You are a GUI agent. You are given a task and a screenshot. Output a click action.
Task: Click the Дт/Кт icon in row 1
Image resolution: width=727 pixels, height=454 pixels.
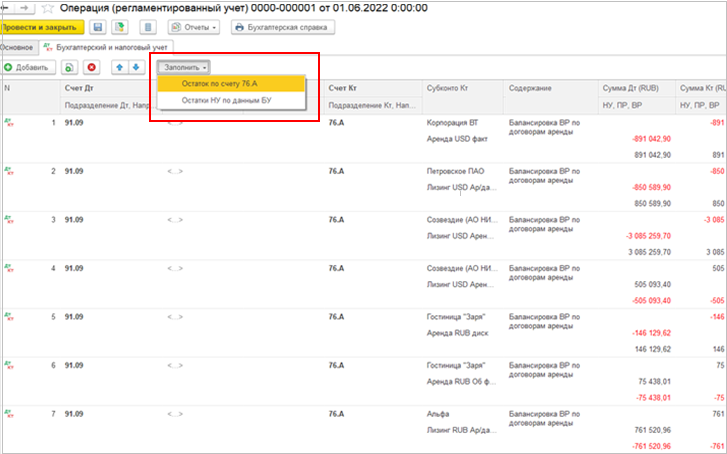pyautogui.click(x=9, y=122)
